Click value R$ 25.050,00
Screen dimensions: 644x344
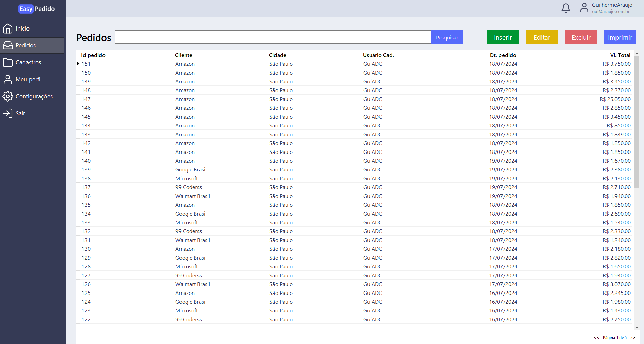pyautogui.click(x=615, y=99)
